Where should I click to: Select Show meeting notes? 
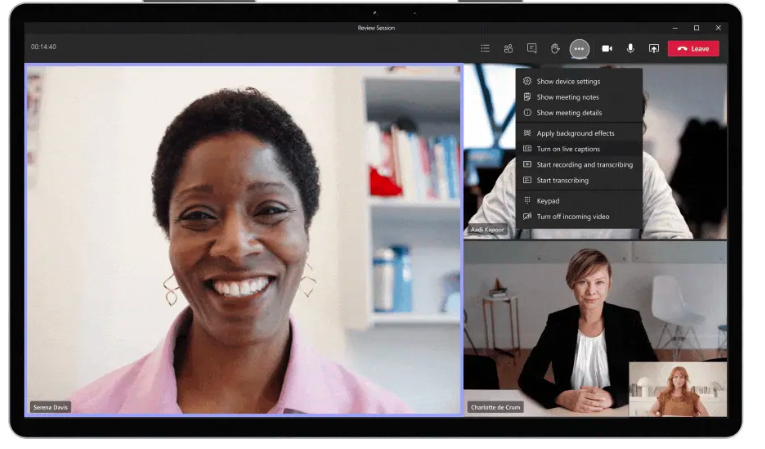point(568,97)
